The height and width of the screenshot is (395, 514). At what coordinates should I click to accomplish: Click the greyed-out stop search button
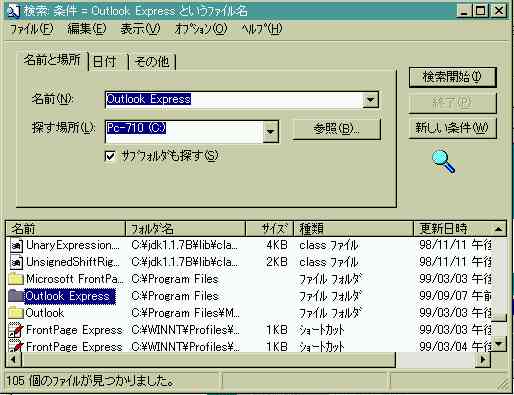tap(452, 103)
